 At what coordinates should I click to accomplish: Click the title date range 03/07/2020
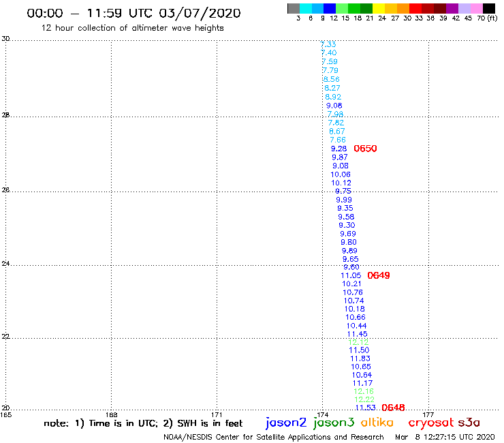[x=200, y=13]
